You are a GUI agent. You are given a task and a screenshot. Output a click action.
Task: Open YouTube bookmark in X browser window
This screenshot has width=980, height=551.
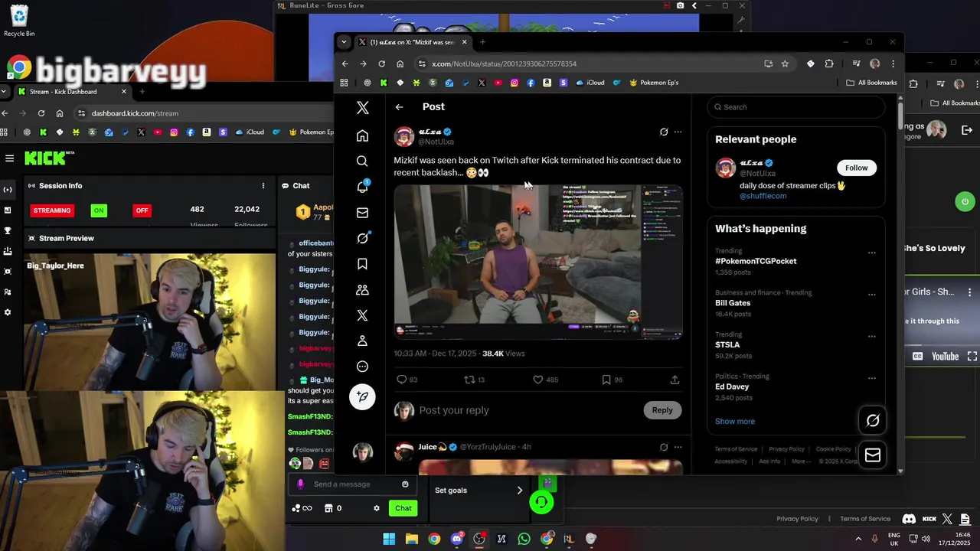click(498, 83)
